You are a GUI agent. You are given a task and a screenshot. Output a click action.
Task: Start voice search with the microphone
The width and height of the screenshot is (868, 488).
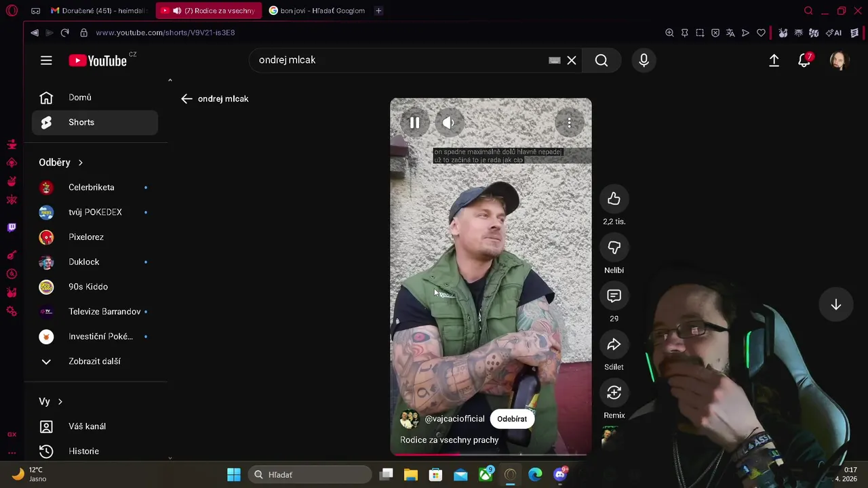(644, 60)
